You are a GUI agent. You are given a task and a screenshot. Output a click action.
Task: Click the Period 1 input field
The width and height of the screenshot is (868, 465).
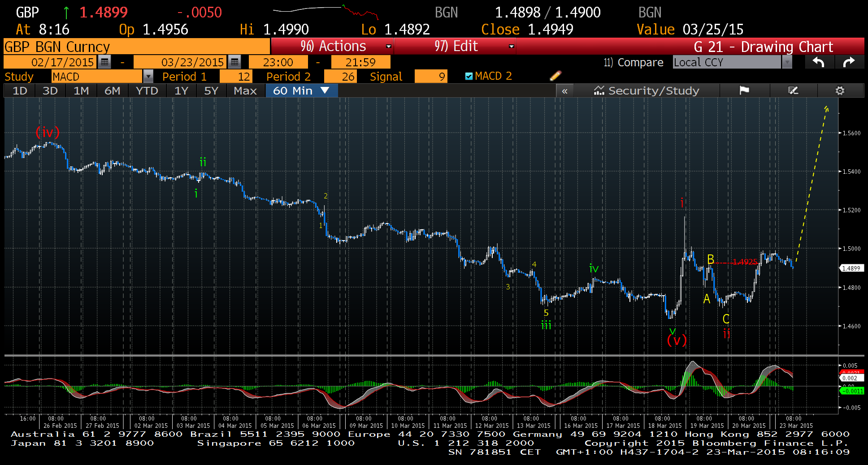tap(236, 77)
